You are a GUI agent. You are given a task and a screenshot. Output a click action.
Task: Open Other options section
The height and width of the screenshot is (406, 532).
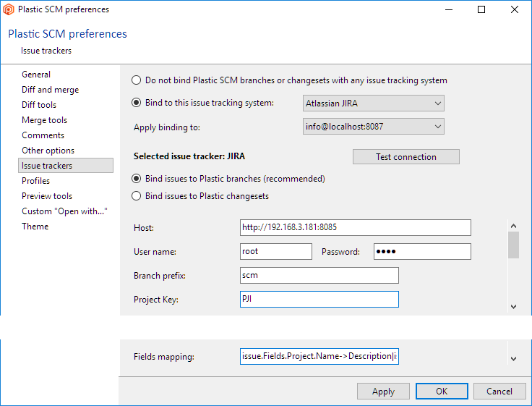(x=48, y=151)
